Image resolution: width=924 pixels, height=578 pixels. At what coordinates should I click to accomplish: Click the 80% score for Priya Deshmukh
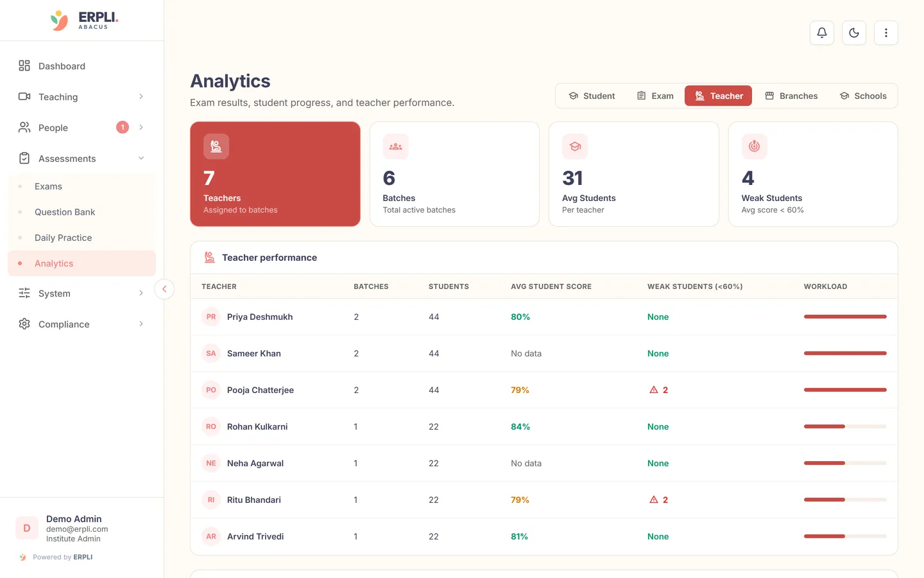click(x=520, y=317)
